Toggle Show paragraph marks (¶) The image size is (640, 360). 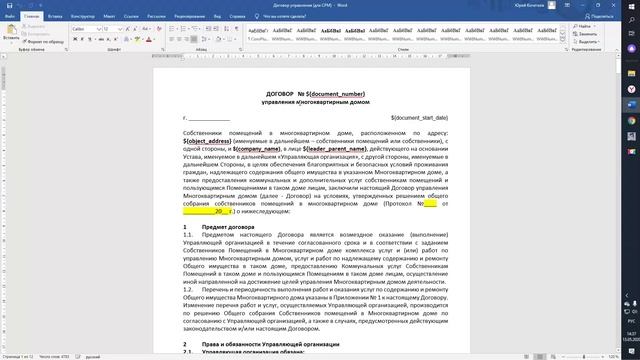click(237, 29)
